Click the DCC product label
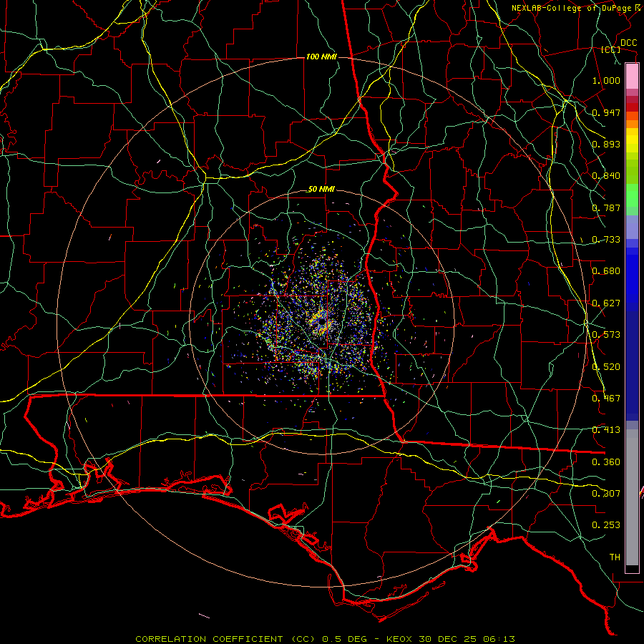The height and width of the screenshot is (644, 644). 628,43
